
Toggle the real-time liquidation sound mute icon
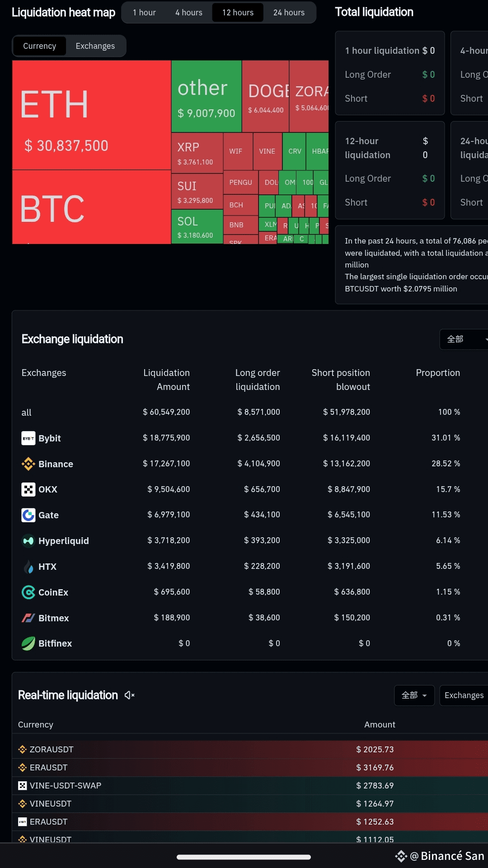coord(130,695)
